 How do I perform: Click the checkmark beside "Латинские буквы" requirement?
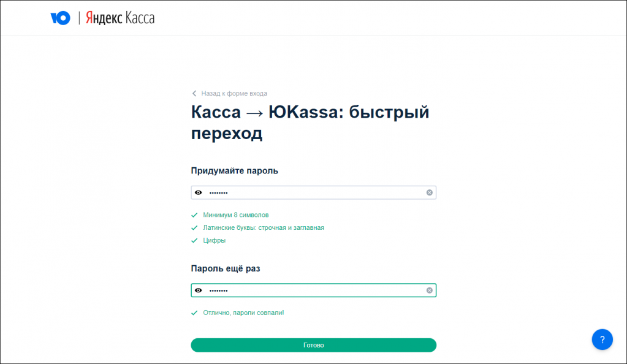pos(194,228)
